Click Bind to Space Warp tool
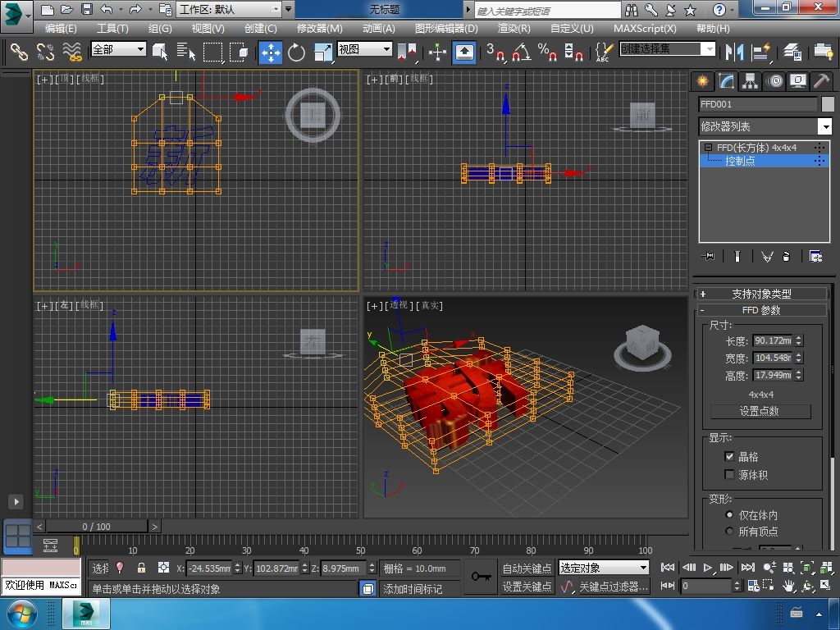This screenshot has height=630, width=840. click(72, 52)
